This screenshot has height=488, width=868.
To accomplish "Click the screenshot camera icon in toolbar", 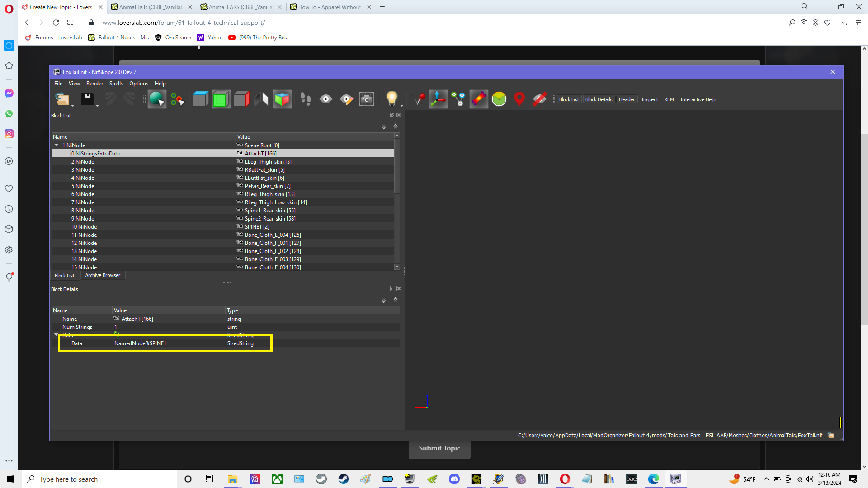I will click(x=367, y=99).
